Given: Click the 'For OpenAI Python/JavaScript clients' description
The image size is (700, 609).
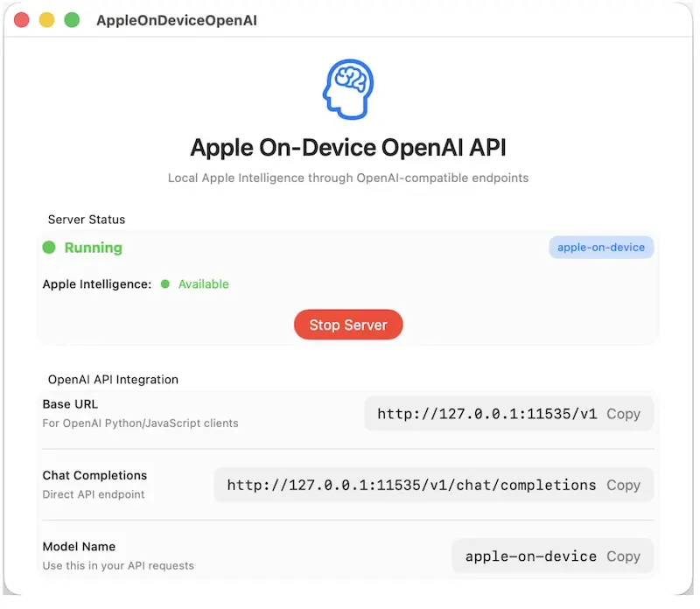Looking at the screenshot, I should (140, 423).
